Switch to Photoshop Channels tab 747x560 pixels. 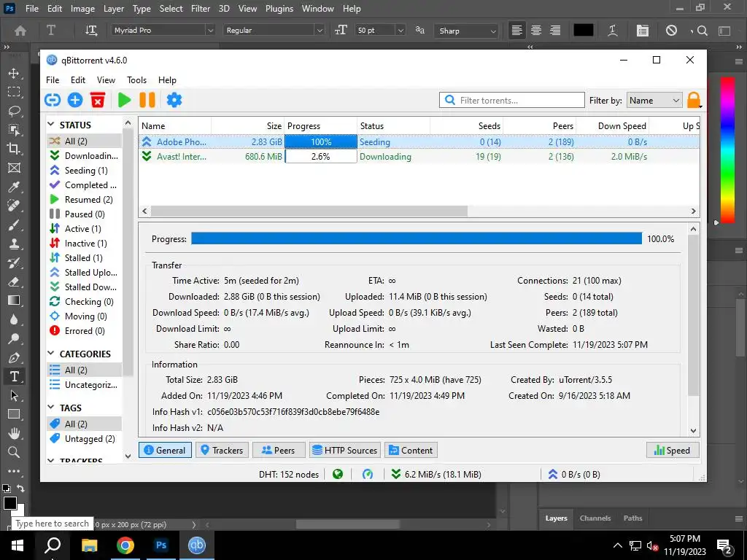pyautogui.click(x=595, y=518)
